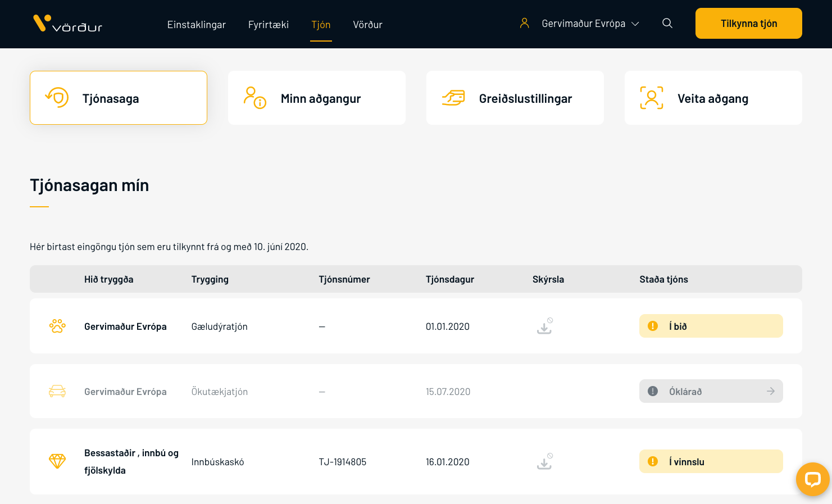
Task: Click the Vörður logo
Action: (67, 24)
